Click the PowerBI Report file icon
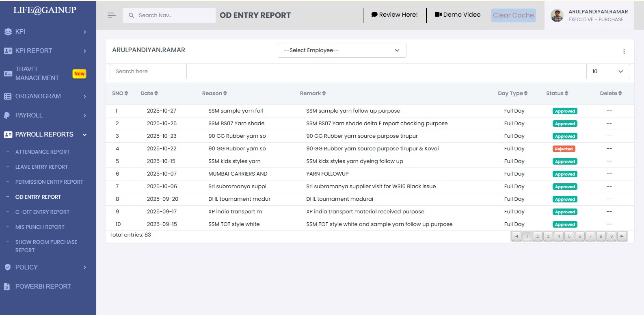Image resolution: width=644 pixels, height=315 pixels. (7, 287)
